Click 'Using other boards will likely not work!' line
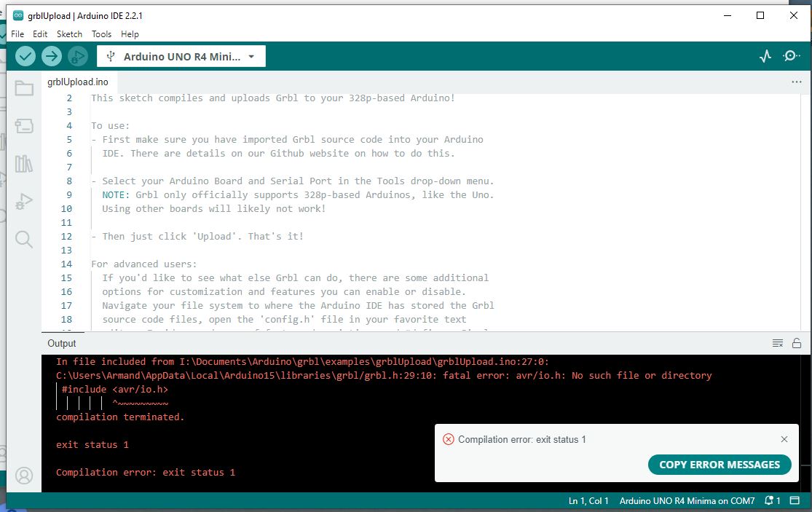Screen dimensions: 812x512 pos(214,208)
